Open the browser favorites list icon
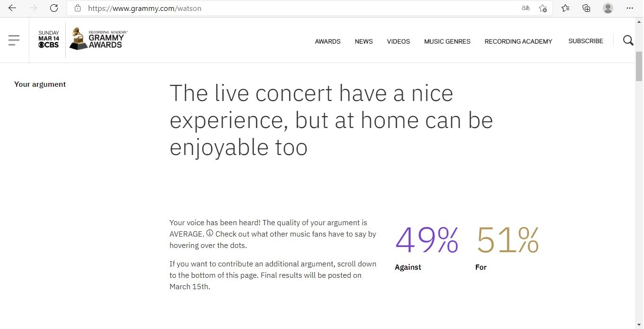Viewport: 644px width, 329px height. click(x=565, y=8)
